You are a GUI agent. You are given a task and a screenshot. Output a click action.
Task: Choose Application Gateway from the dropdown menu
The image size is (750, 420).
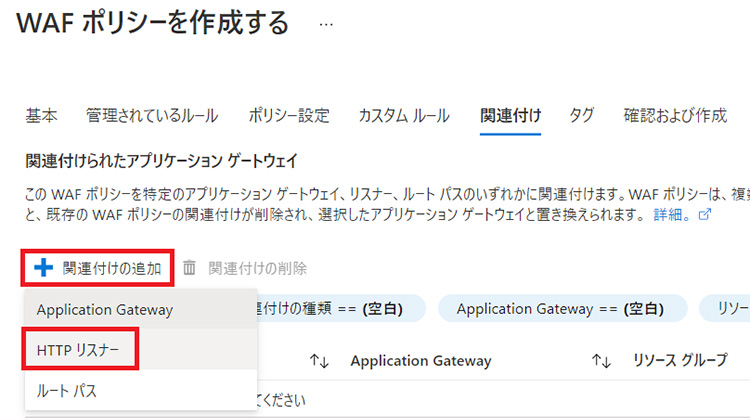(141, 309)
